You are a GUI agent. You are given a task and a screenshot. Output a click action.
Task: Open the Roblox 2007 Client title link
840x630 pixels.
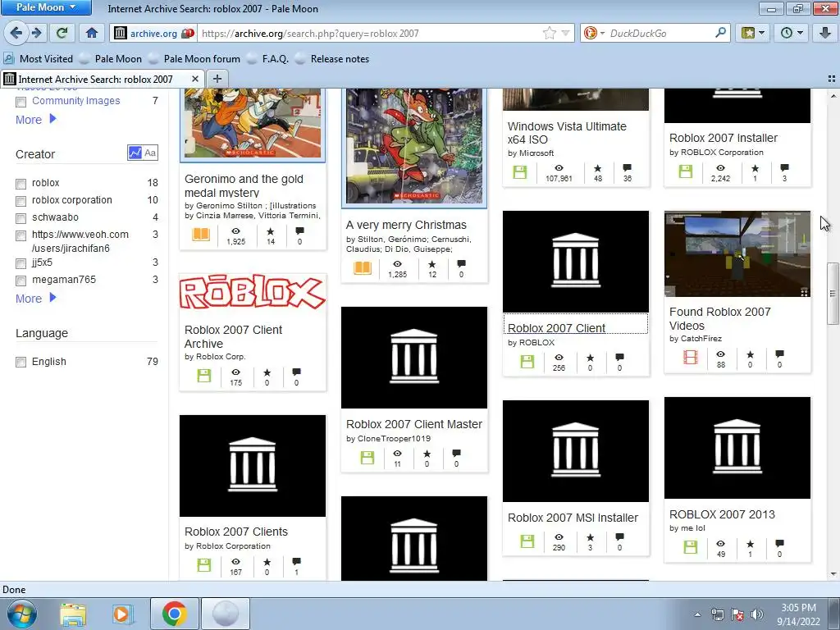tap(557, 328)
